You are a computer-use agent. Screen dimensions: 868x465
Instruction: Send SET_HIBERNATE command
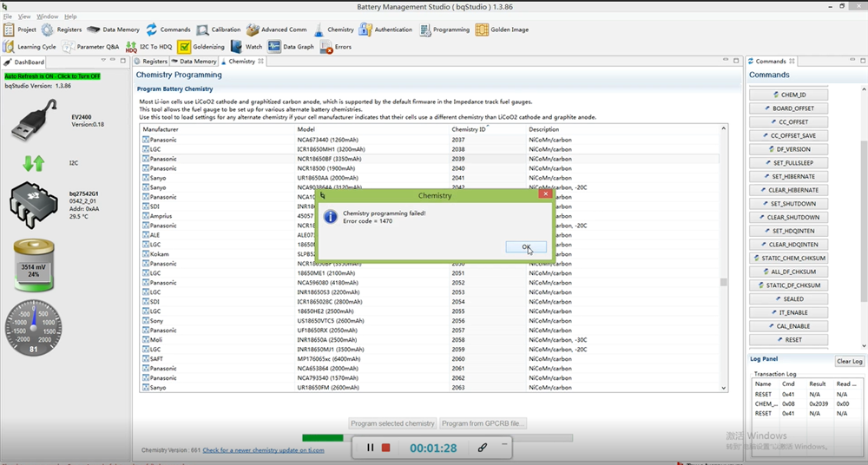coord(789,177)
